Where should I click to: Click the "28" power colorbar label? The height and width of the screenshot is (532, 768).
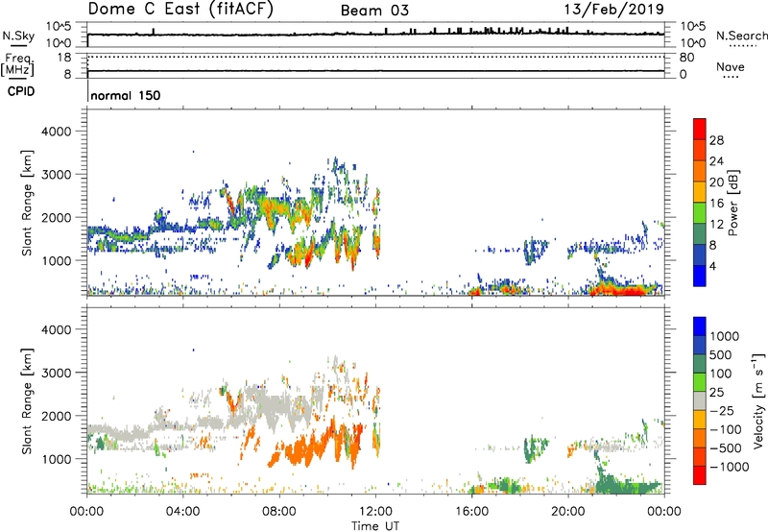point(716,140)
